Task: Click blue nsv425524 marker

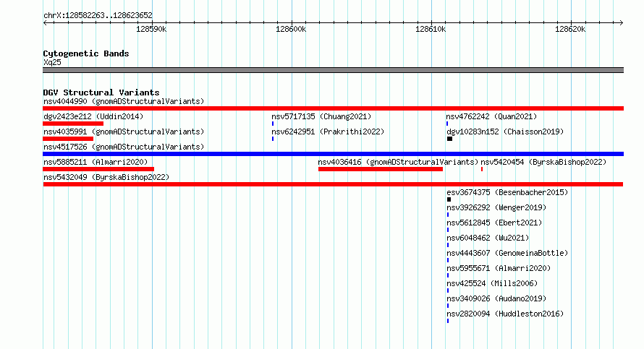Action: (x=448, y=290)
